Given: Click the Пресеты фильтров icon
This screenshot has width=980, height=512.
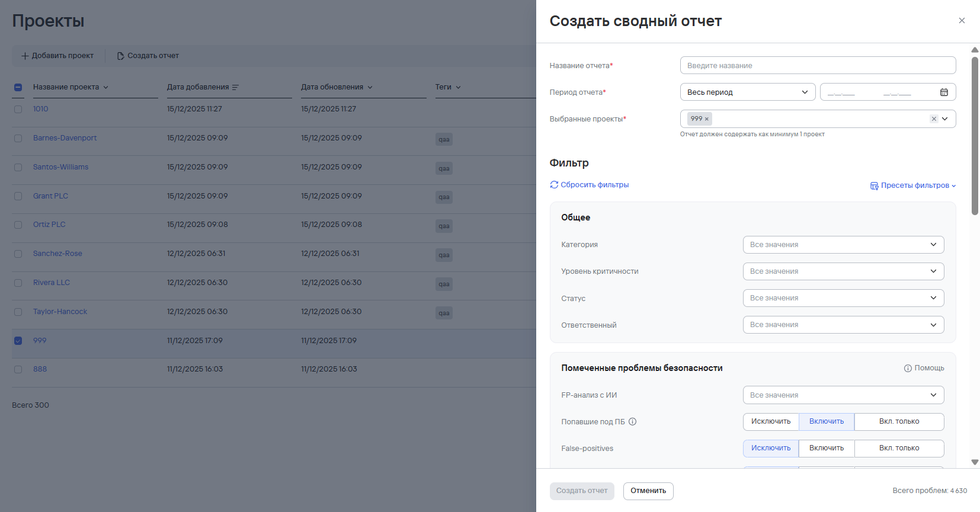Looking at the screenshot, I should point(874,185).
